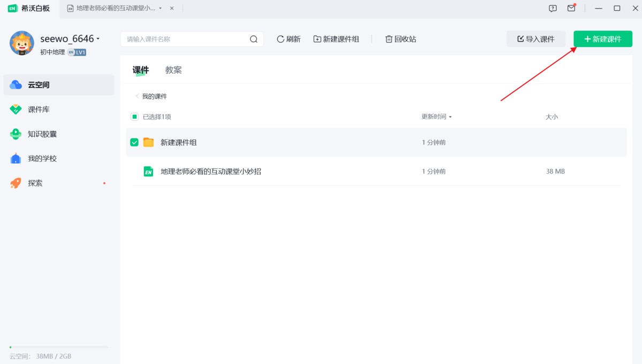Switch to the 教案 tab
This screenshot has width=642, height=364.
tap(173, 69)
